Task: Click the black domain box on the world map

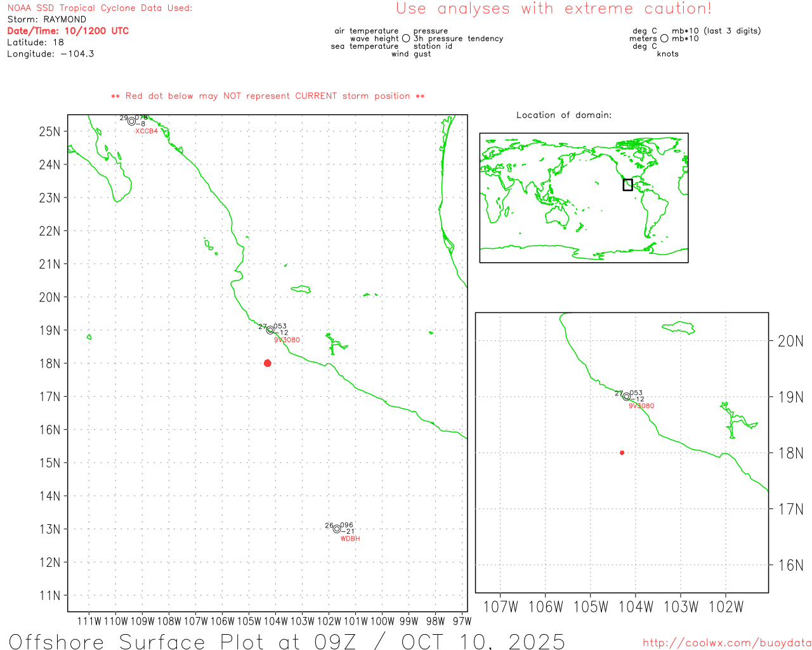Action: click(627, 185)
